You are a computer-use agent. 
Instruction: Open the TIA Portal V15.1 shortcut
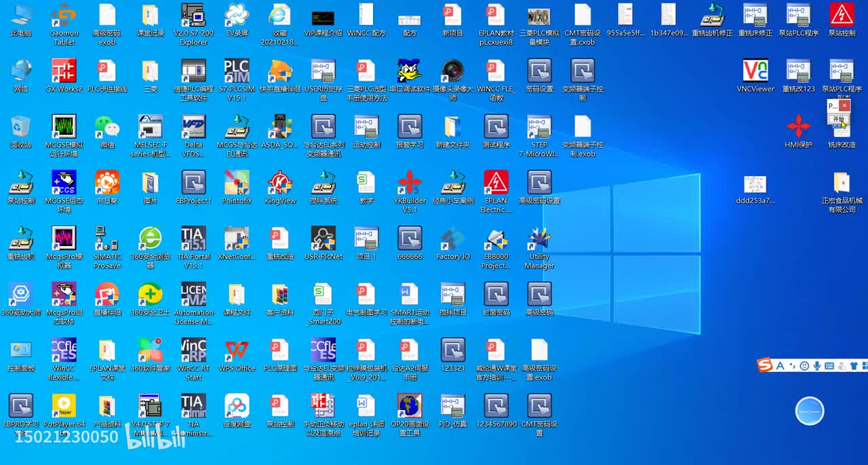193,239
